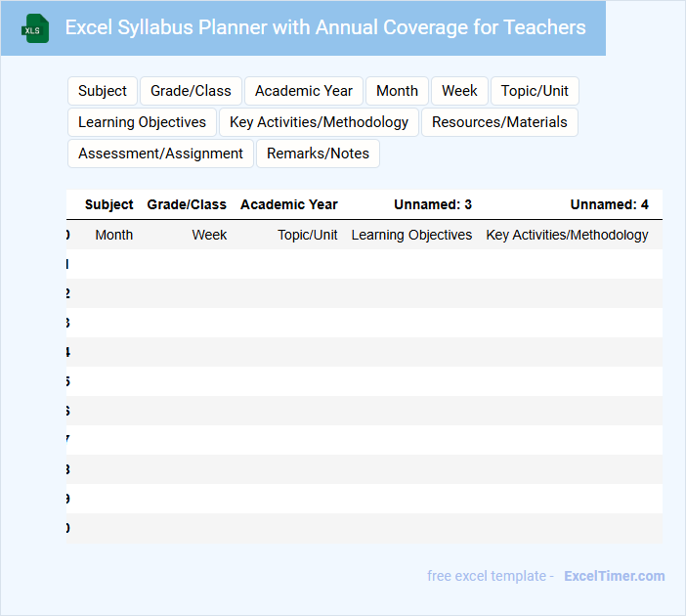Select the Week cell in first row

209,235
